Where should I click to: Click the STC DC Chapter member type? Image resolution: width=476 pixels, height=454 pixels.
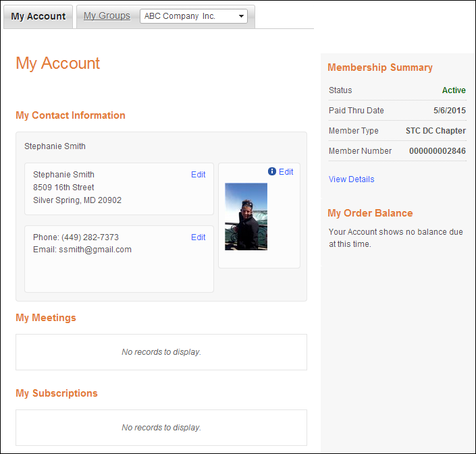click(435, 131)
